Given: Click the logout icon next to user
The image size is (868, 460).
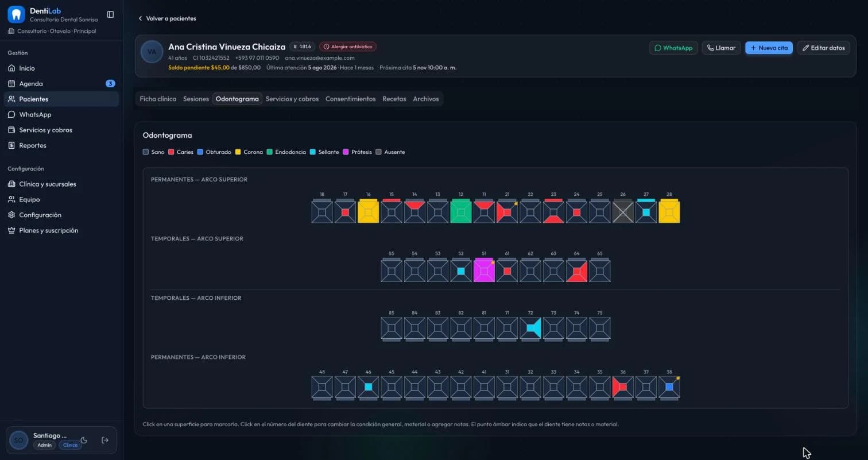Looking at the screenshot, I should (105, 440).
